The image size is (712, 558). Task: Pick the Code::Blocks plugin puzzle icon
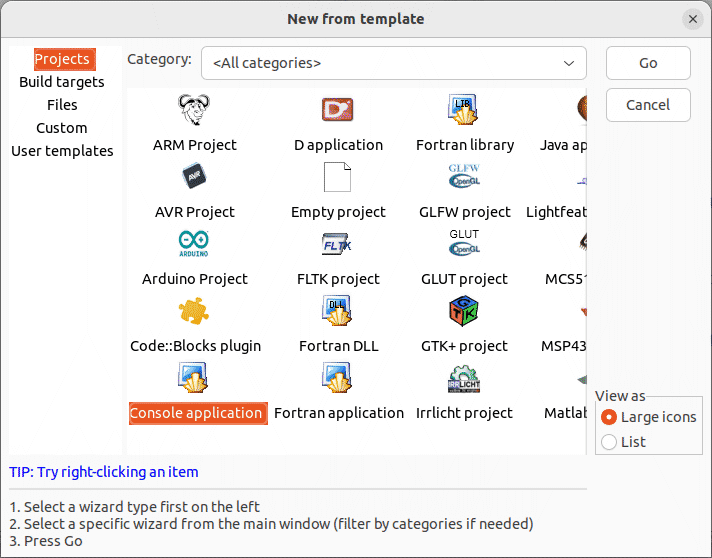[x=195, y=311]
